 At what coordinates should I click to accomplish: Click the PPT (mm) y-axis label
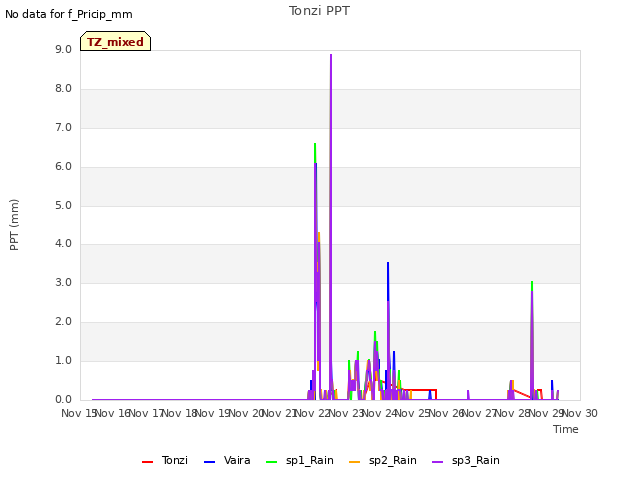pyautogui.click(x=14, y=224)
